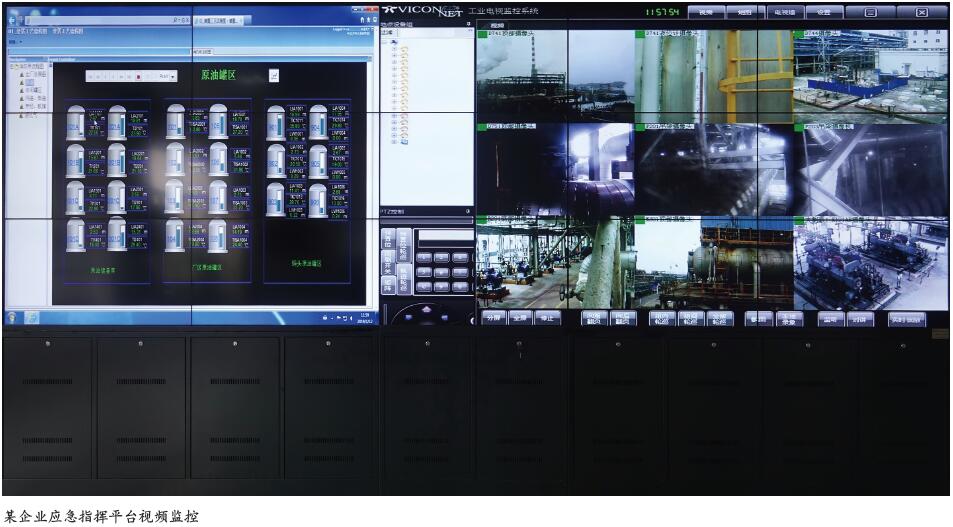Click the Windows Start button

(13, 317)
